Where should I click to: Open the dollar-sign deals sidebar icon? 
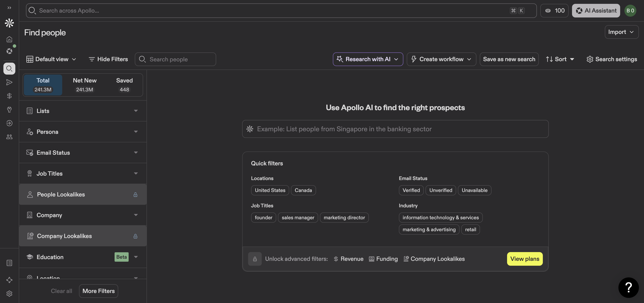pyautogui.click(x=9, y=96)
